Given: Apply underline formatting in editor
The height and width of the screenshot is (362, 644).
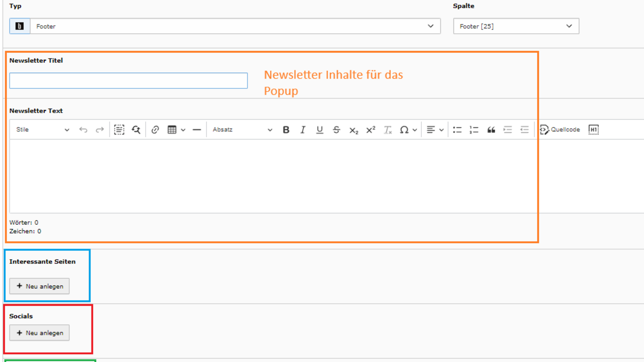Looking at the screenshot, I should point(320,130).
